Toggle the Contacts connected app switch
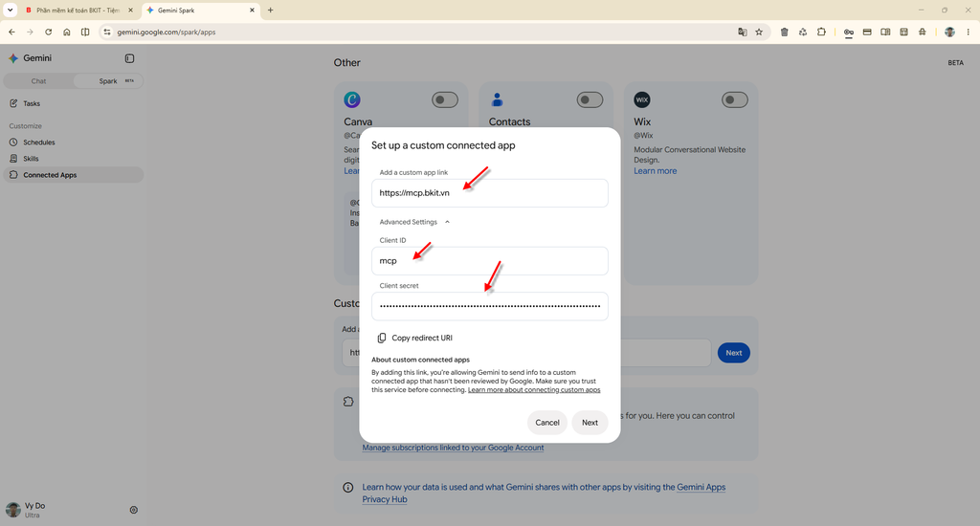Viewport: 980px width, 526px height. click(590, 100)
